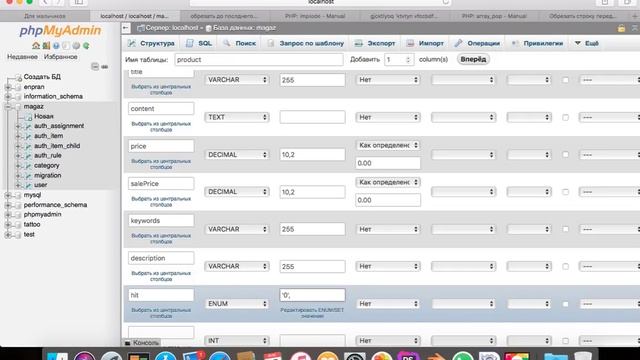Click Редактировать ENUM/SET значения link

point(312,313)
